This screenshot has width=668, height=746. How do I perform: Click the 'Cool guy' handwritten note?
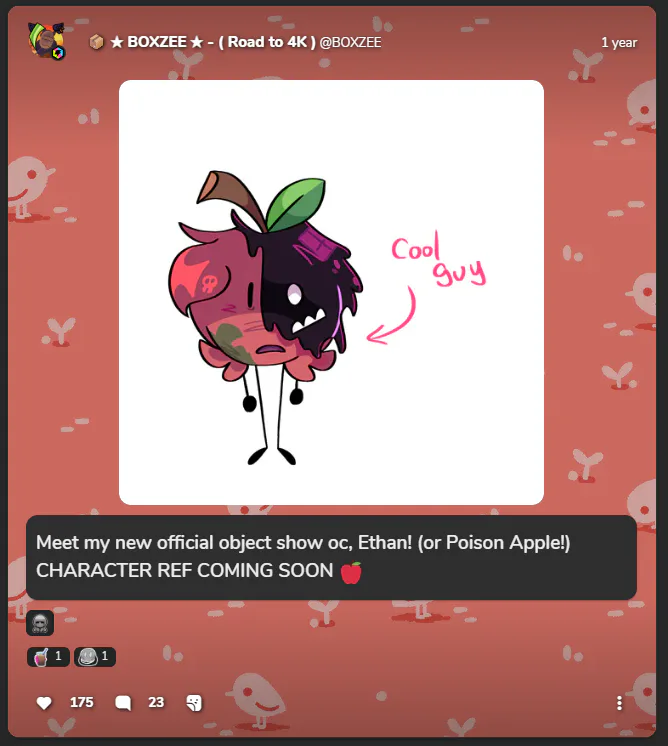439,261
